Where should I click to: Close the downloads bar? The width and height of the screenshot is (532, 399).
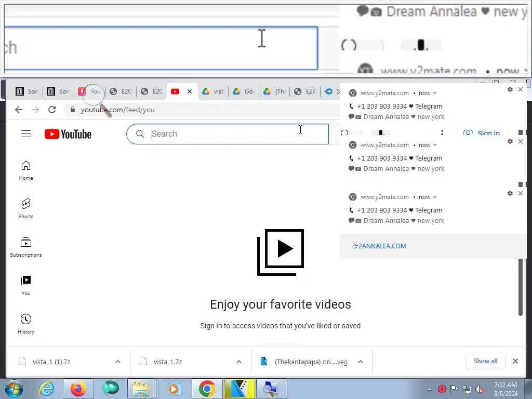click(x=515, y=361)
